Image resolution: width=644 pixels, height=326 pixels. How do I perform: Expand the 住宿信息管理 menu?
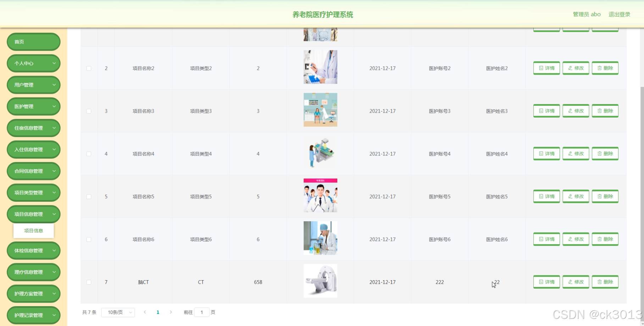coord(34,128)
